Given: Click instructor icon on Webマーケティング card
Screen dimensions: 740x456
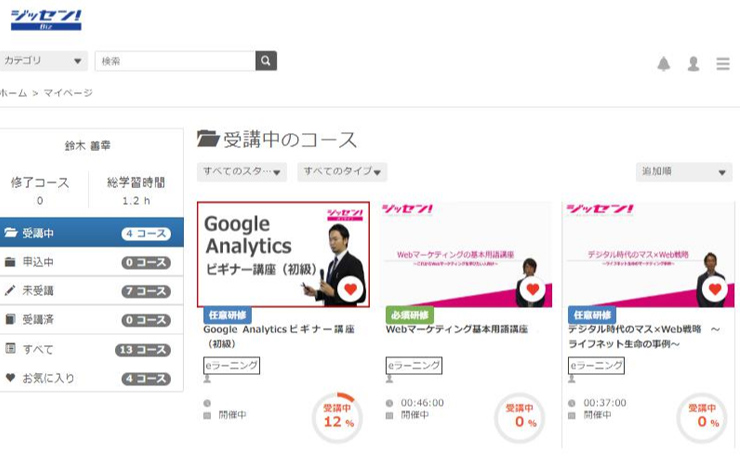Looking at the screenshot, I should pyautogui.click(x=389, y=379).
